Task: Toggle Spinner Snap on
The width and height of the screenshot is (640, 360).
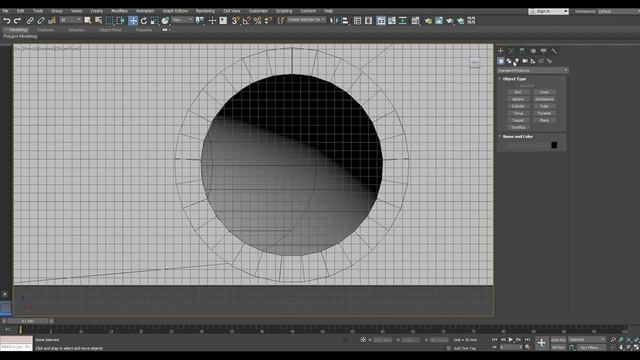Action: point(268,20)
